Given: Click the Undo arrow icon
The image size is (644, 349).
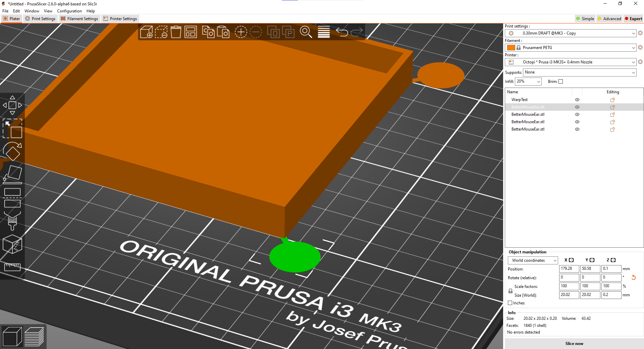Looking at the screenshot, I should [341, 32].
